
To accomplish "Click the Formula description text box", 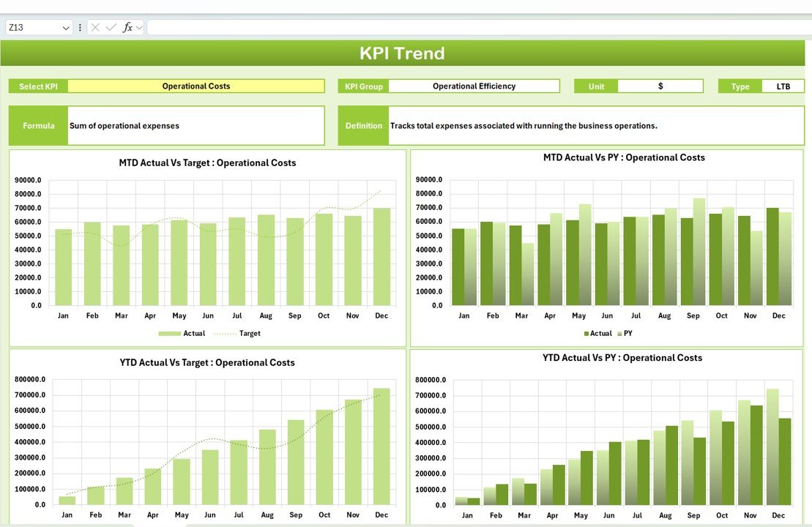I will (x=194, y=125).
